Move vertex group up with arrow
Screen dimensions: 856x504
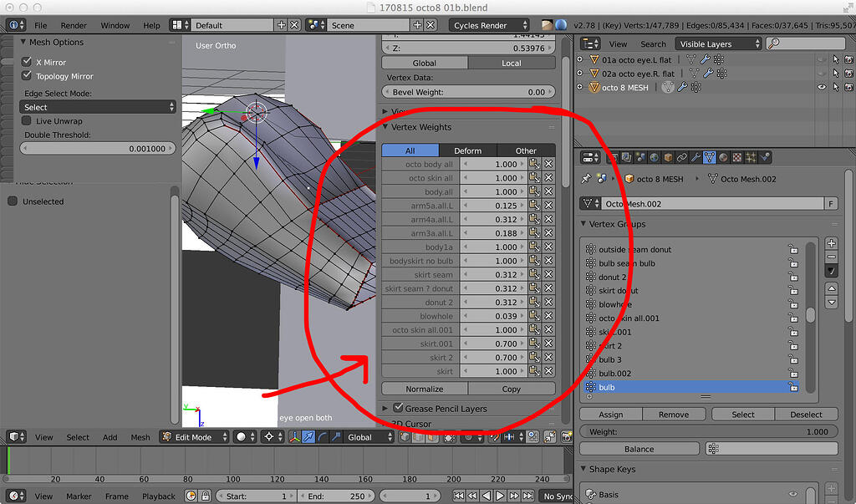point(832,288)
